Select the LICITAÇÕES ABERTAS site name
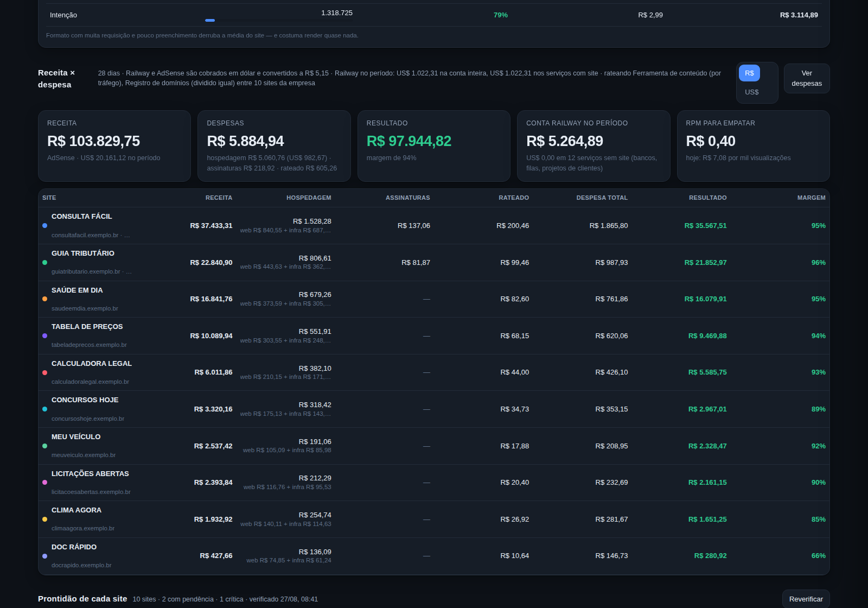 point(90,474)
